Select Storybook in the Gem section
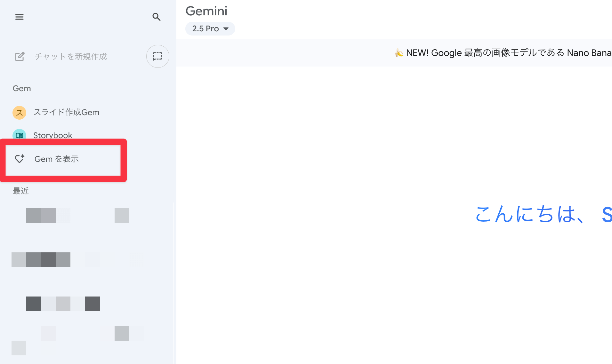 [x=53, y=135]
